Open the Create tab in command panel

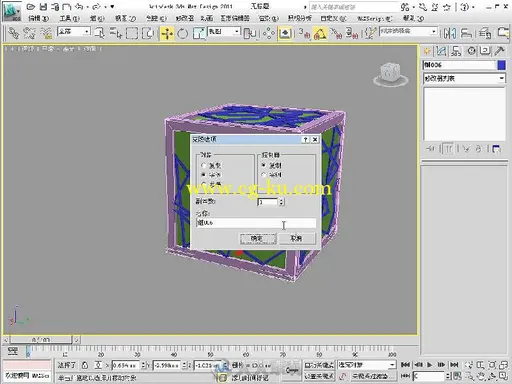427,51
